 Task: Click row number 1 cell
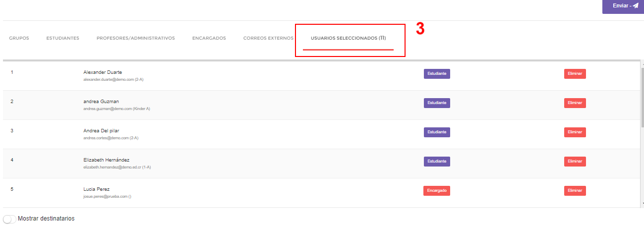pos(12,72)
